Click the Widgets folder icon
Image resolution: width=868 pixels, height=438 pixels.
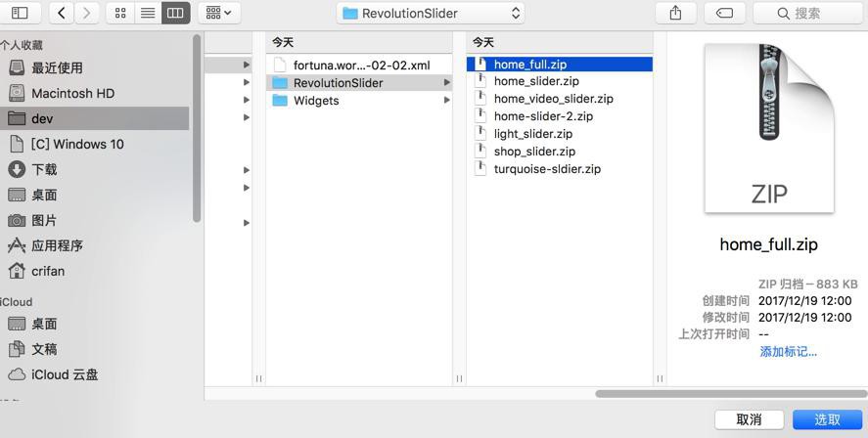[x=280, y=101]
